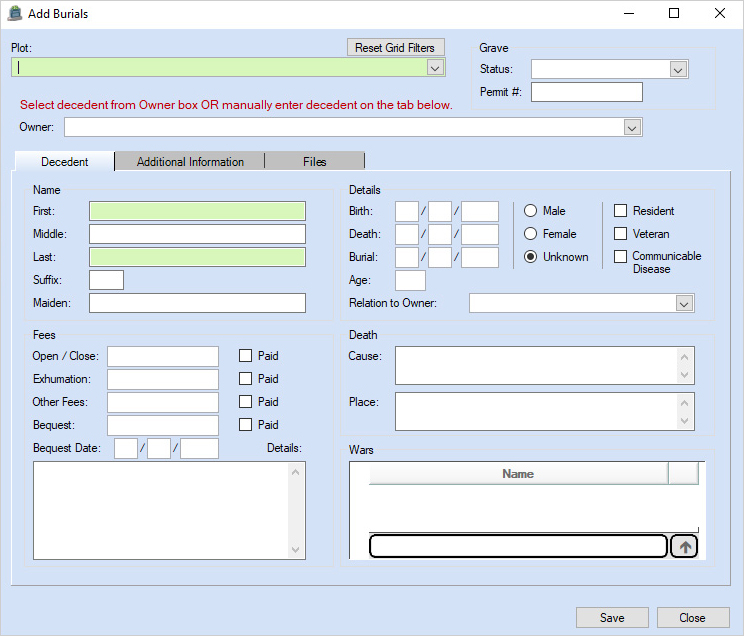Viewport: 744px width, 636px height.
Task: Click the Close button at bottom
Action: click(x=692, y=618)
